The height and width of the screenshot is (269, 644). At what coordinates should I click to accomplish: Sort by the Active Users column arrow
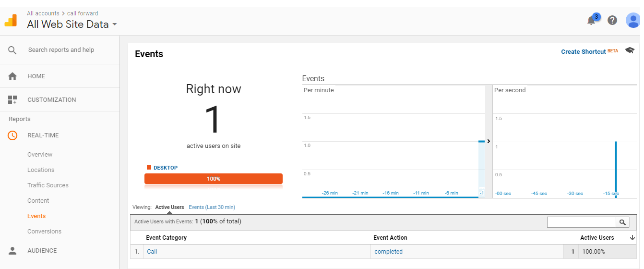click(632, 238)
